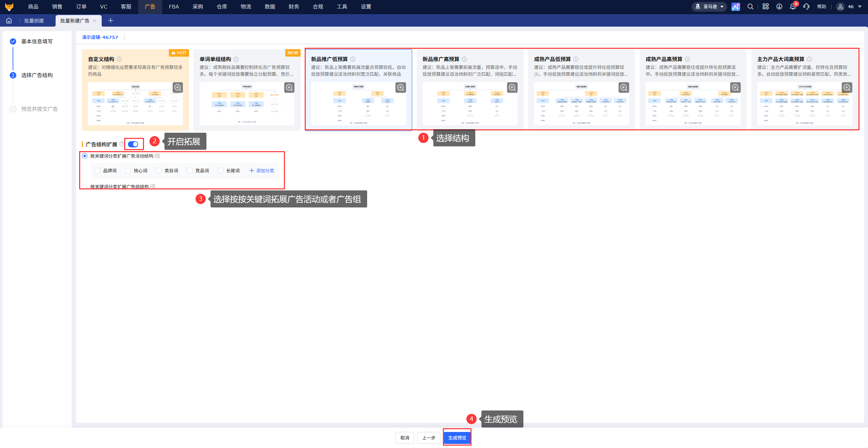Screen dimensions: 868x448
Task: Click the 生成预览 button
Action: (x=457, y=438)
